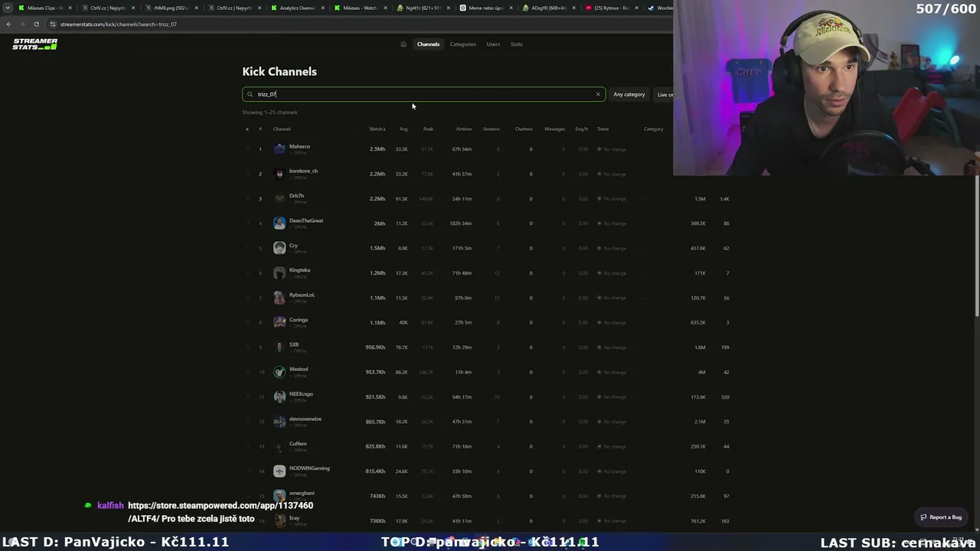Screen dimensions: 980x551
Task: Click the Kick Channels heading
Action: (x=279, y=71)
